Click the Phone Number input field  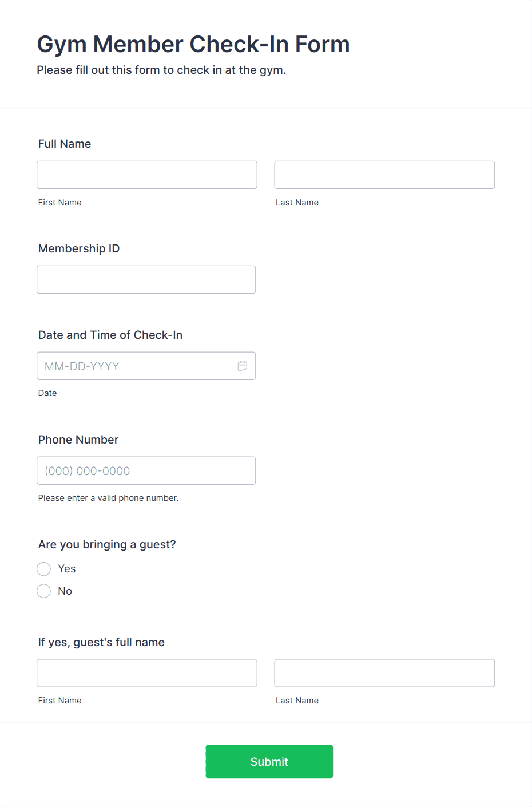146,470
